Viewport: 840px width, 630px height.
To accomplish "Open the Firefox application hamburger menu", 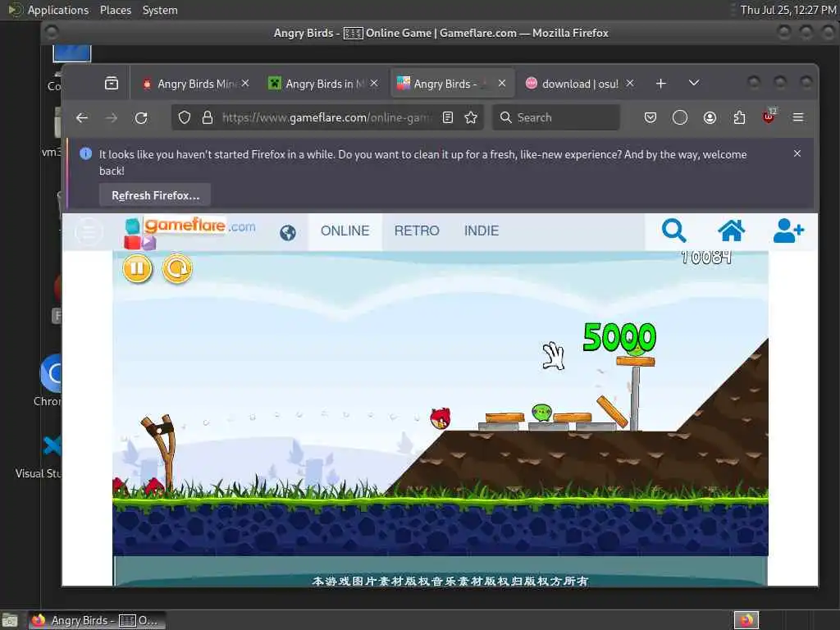I will (798, 117).
